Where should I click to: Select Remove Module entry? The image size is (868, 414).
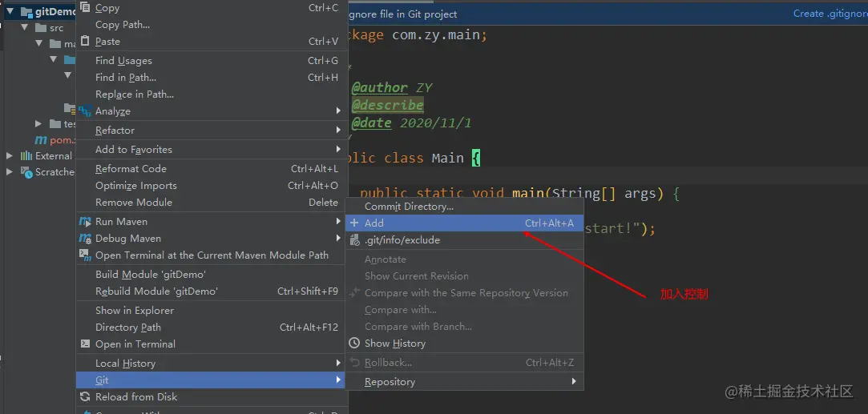click(212, 203)
